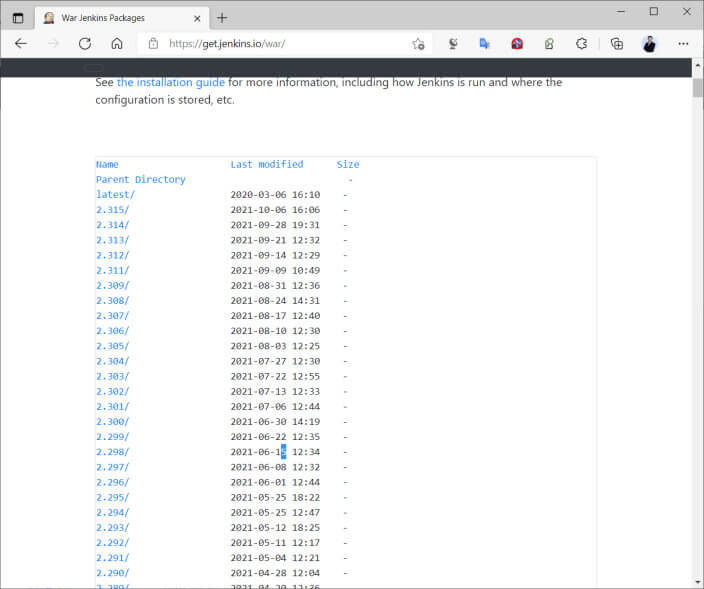704x589 pixels.
Task: Sort listing by Size column
Action: [348, 164]
